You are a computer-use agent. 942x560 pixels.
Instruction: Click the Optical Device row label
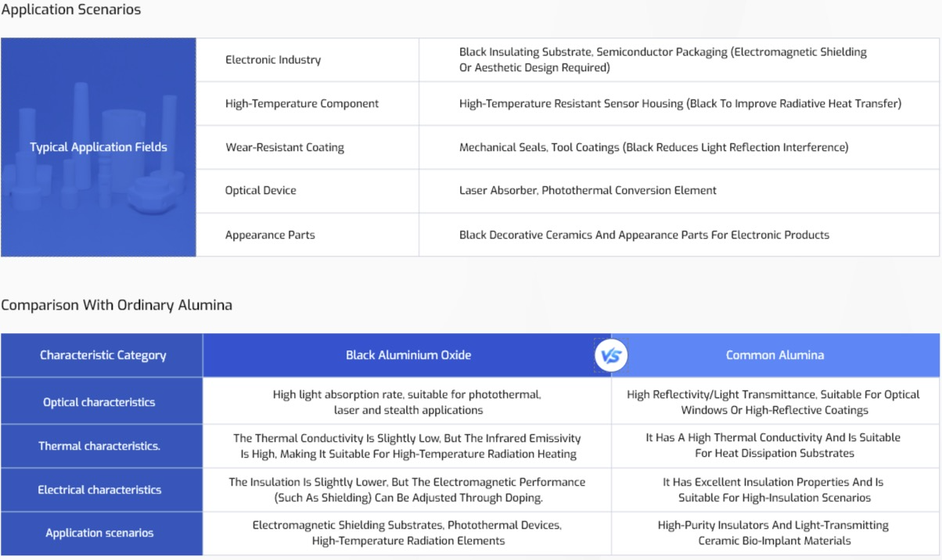click(261, 191)
